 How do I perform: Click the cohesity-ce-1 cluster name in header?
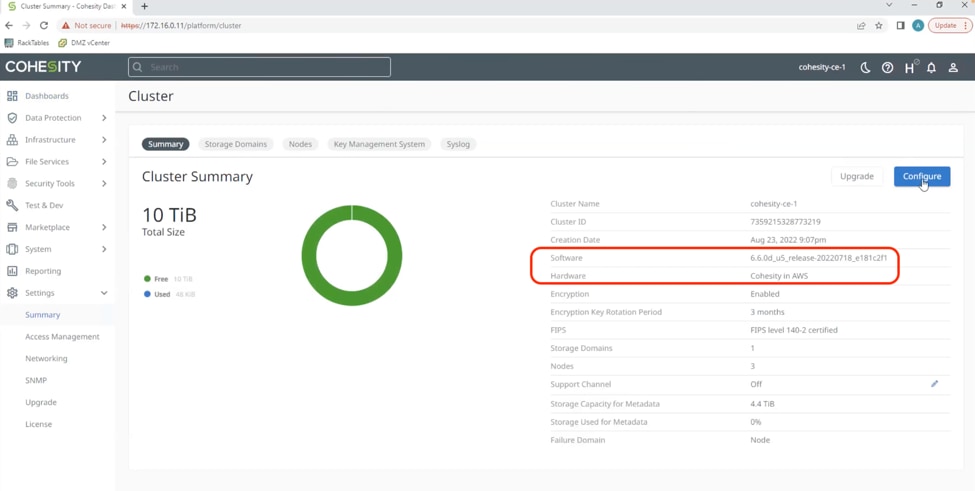point(822,67)
